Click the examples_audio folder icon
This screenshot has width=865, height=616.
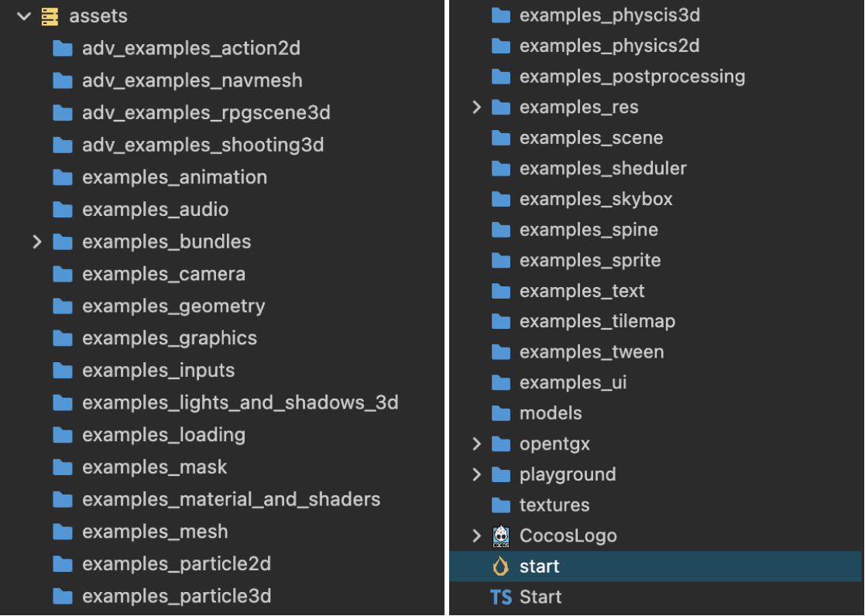click(x=63, y=210)
